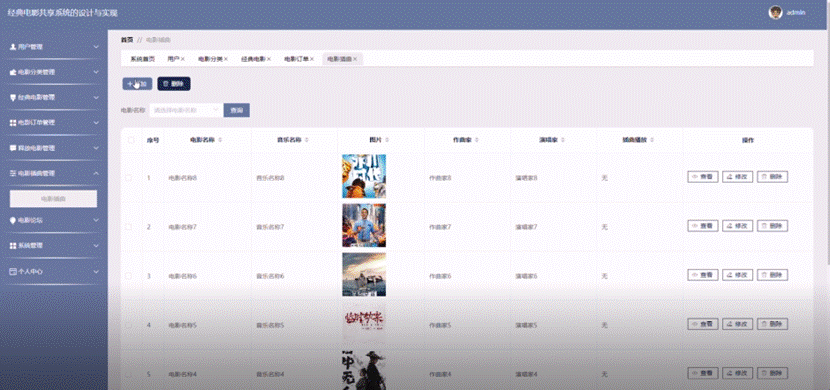Click the 查询 search button
830x390 pixels.
coord(237,110)
